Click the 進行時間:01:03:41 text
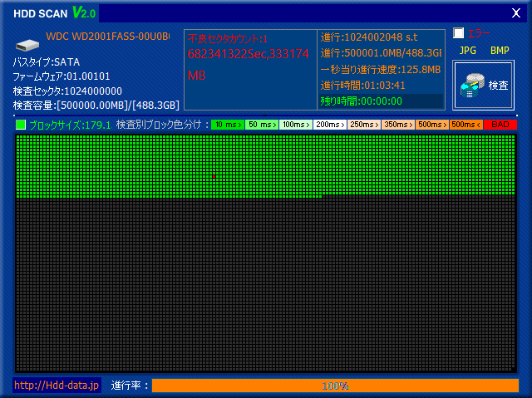This screenshot has height=398, width=532. coord(362,85)
